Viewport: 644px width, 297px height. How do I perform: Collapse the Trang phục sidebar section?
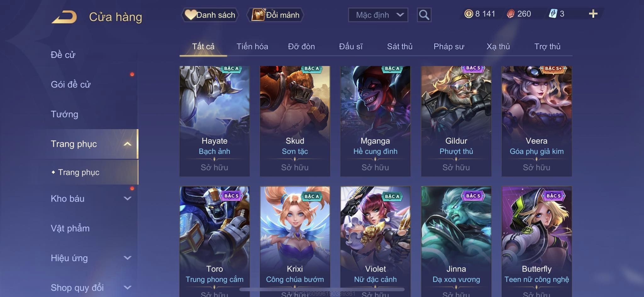tap(127, 144)
